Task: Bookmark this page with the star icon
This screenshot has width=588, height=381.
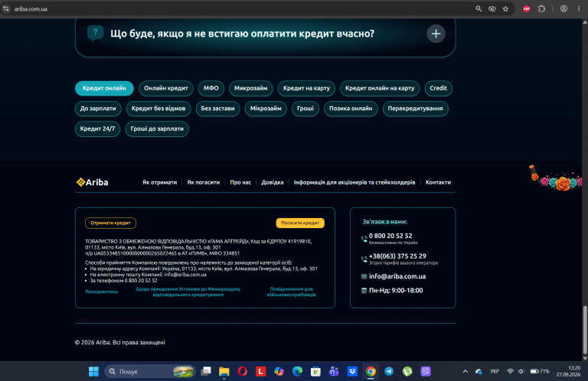Action: (505, 8)
